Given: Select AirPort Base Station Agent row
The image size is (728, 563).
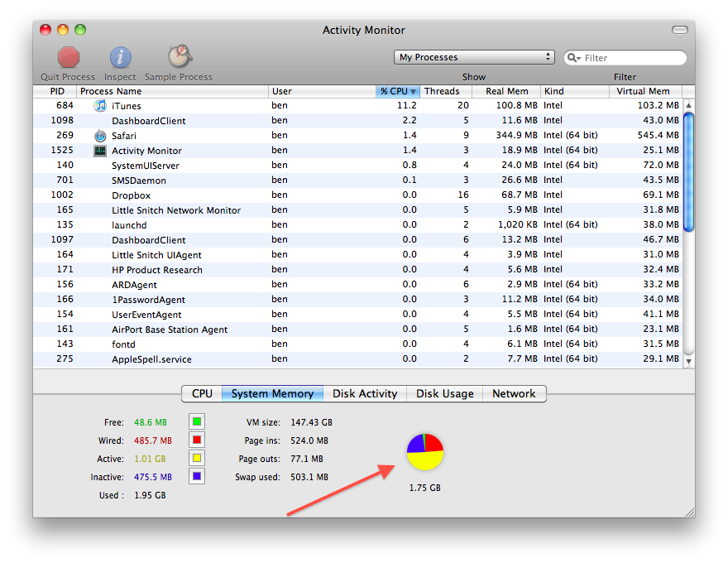Looking at the screenshot, I should point(358,329).
